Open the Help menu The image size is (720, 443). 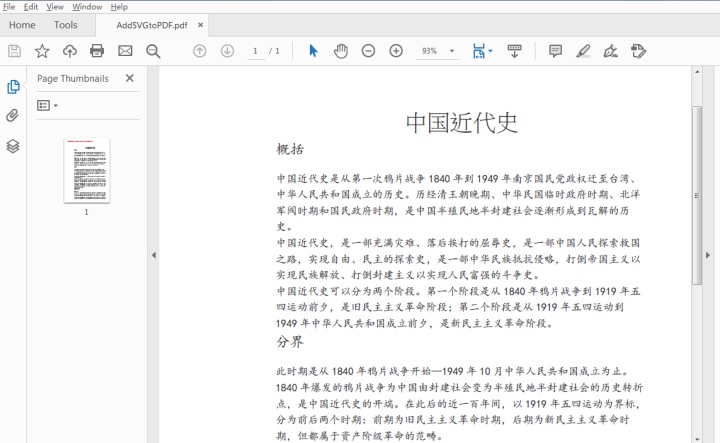(119, 6)
